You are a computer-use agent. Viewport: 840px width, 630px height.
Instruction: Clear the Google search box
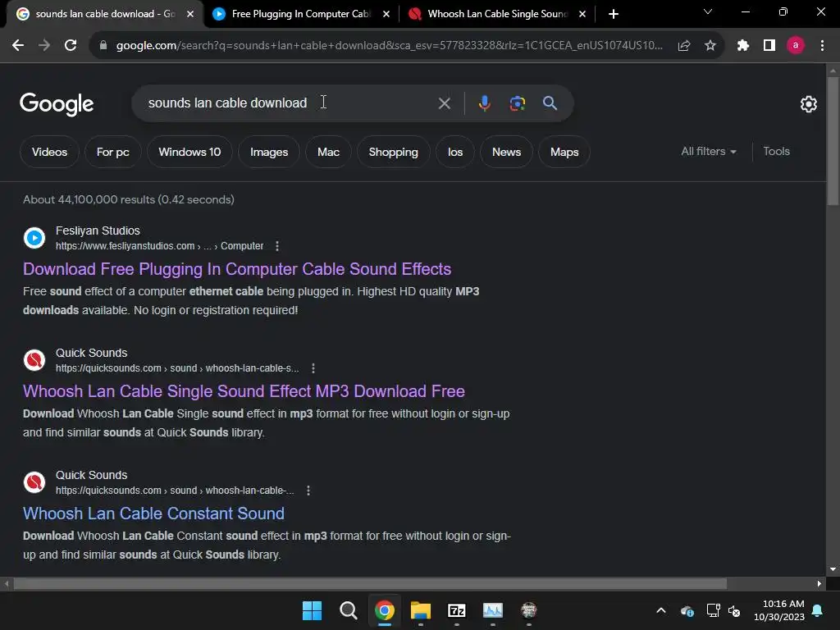click(444, 103)
